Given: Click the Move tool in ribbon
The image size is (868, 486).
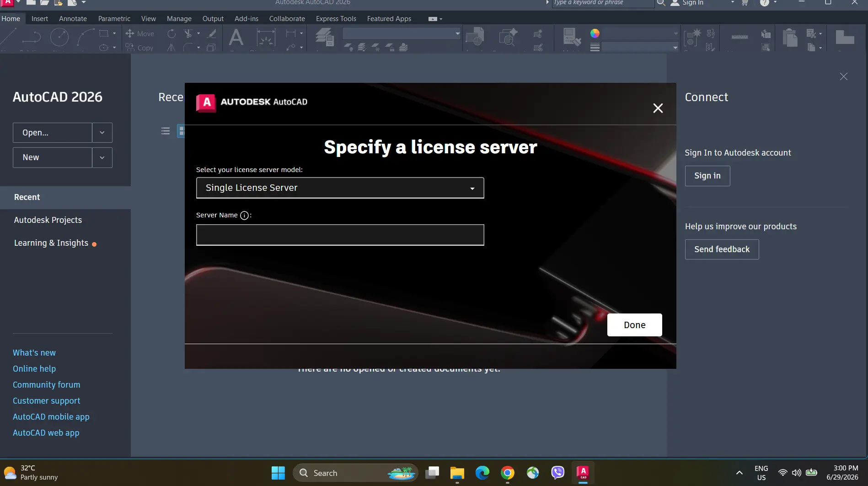Looking at the screenshot, I should (140, 33).
